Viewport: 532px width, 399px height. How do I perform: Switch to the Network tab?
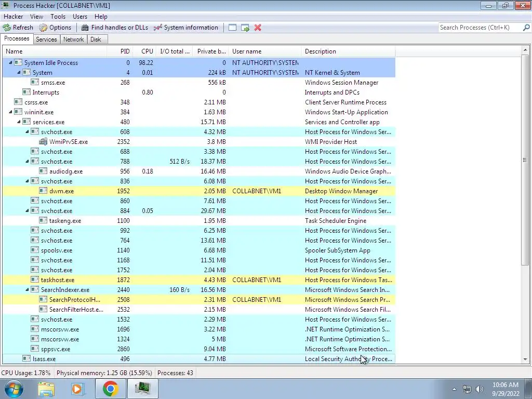(x=73, y=39)
